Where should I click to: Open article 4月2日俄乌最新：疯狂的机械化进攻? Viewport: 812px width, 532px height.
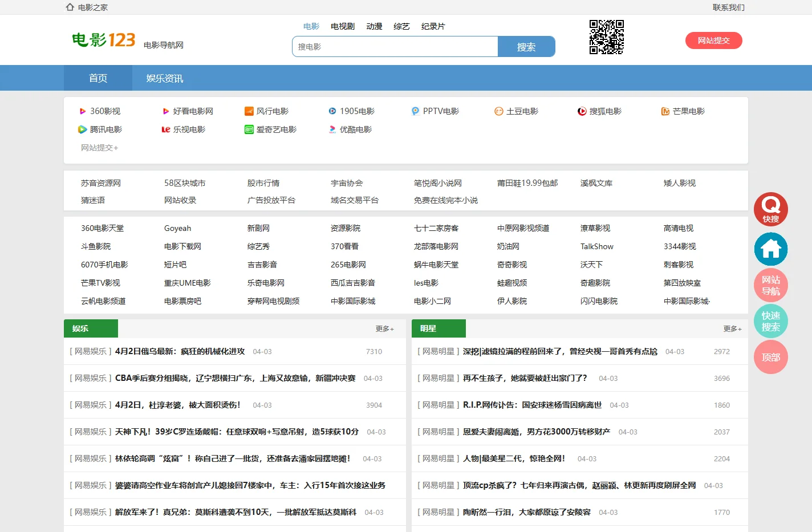pyautogui.click(x=180, y=351)
